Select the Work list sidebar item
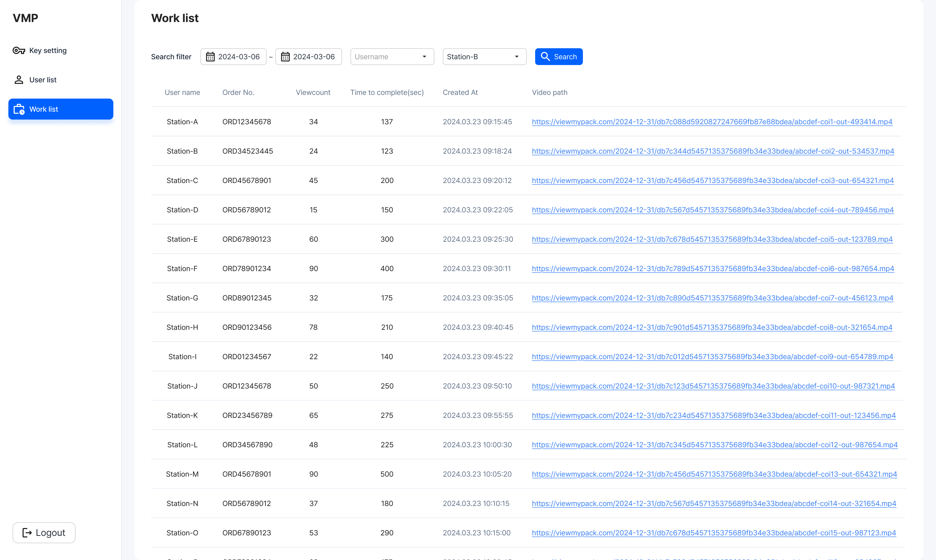 click(60, 109)
